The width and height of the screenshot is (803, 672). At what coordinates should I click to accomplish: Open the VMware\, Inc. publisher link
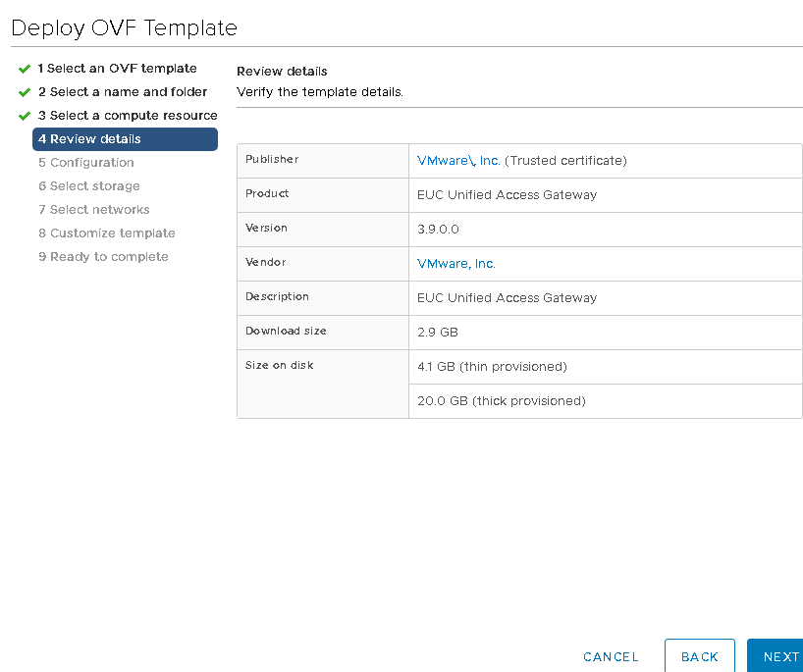tap(458, 160)
